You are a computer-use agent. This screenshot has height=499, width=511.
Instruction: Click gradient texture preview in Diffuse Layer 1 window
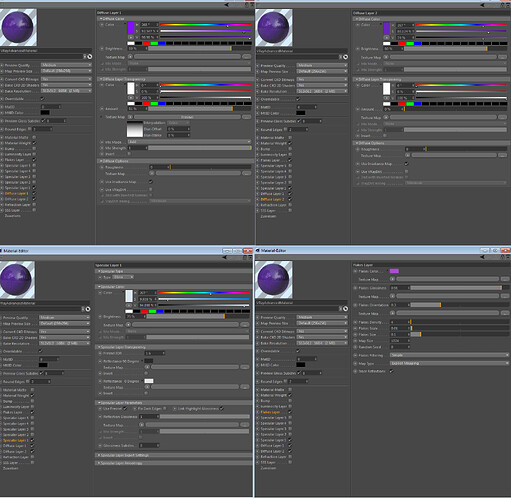click(x=135, y=129)
